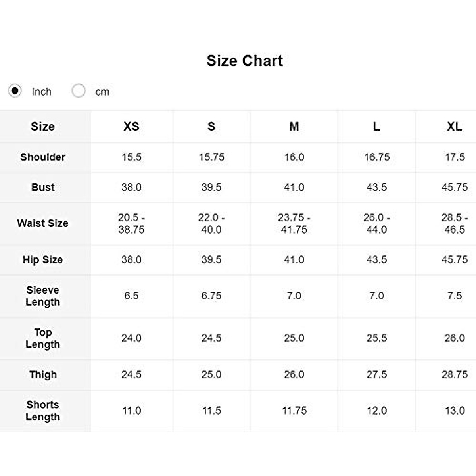Select the Inch radio button
Image resolution: width=476 pixels, height=476 pixels.
[x=15, y=91]
